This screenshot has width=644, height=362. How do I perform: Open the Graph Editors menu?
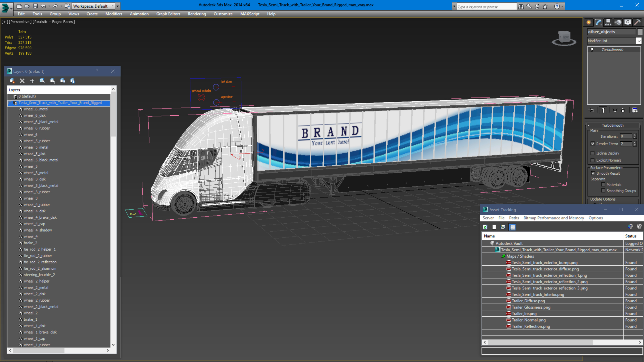coord(168,14)
